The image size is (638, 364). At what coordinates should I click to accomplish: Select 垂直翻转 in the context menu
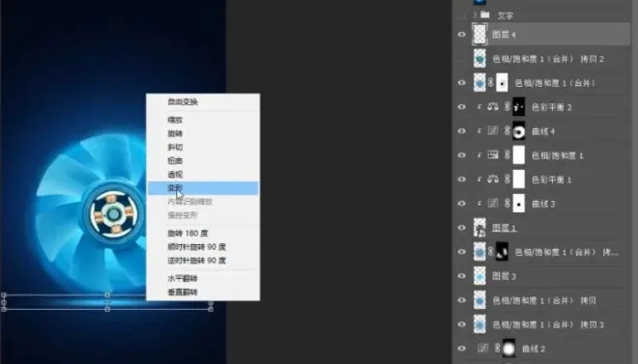pyautogui.click(x=203, y=293)
